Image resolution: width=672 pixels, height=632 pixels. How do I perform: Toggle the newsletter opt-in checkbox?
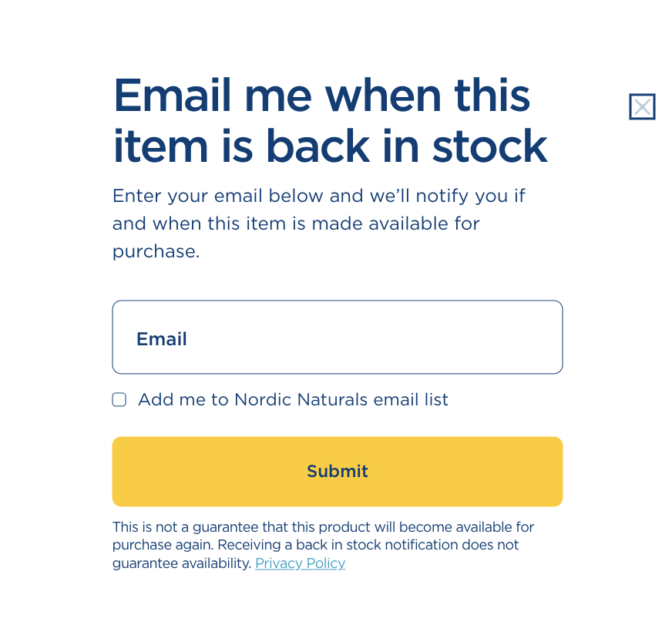coord(119,399)
